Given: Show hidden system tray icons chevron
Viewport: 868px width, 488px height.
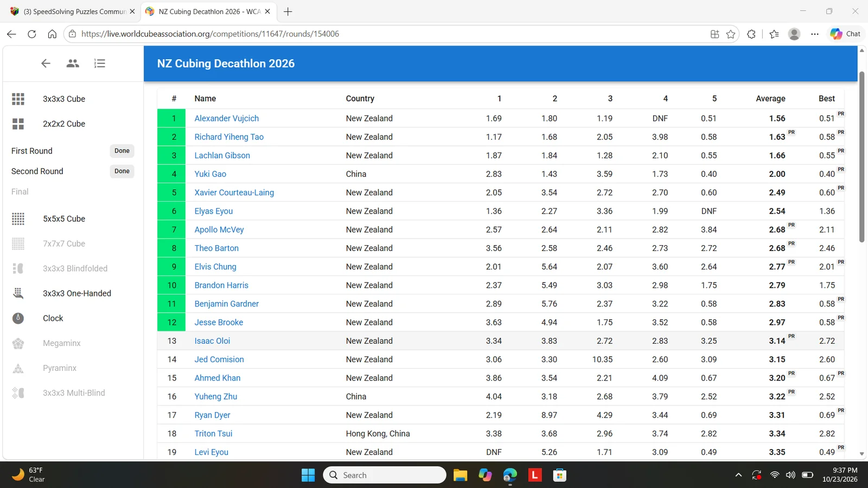Looking at the screenshot, I should [738, 475].
